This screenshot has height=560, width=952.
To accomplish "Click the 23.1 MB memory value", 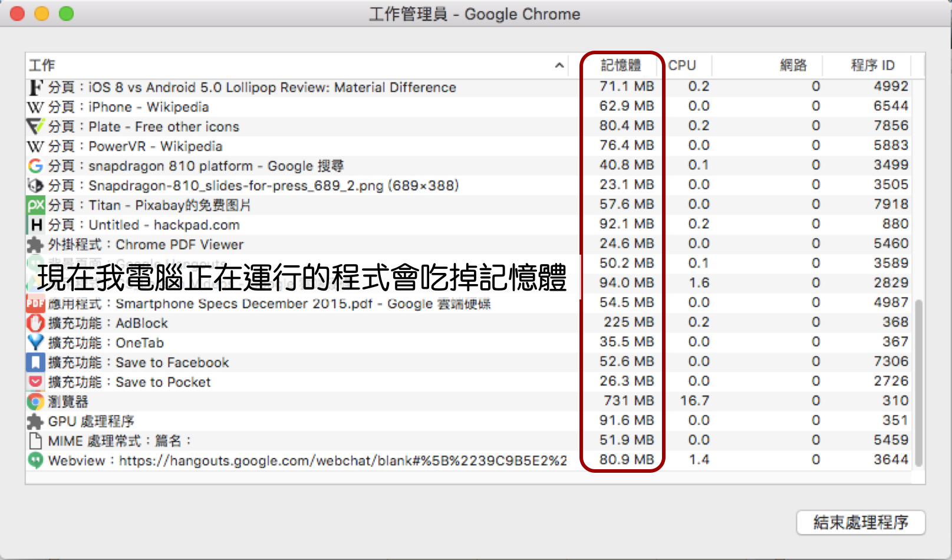I will pyautogui.click(x=627, y=185).
